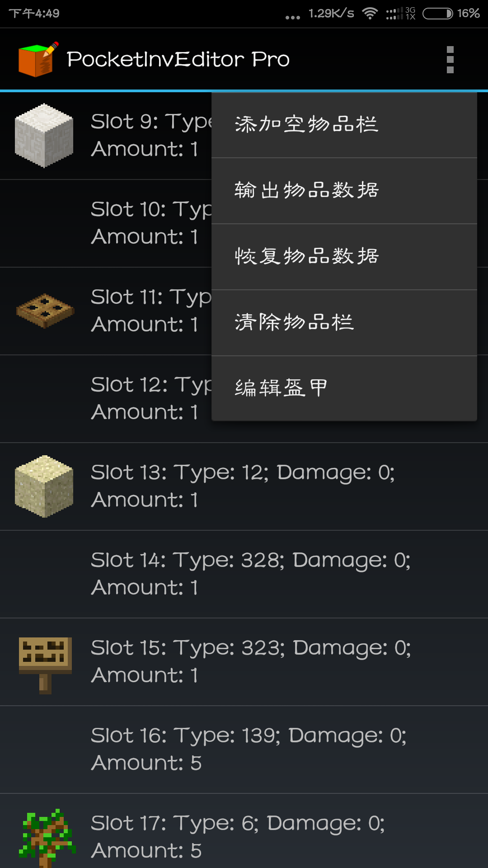
Task: Open Slot 17 entry with Type 6
Action: coord(238,836)
